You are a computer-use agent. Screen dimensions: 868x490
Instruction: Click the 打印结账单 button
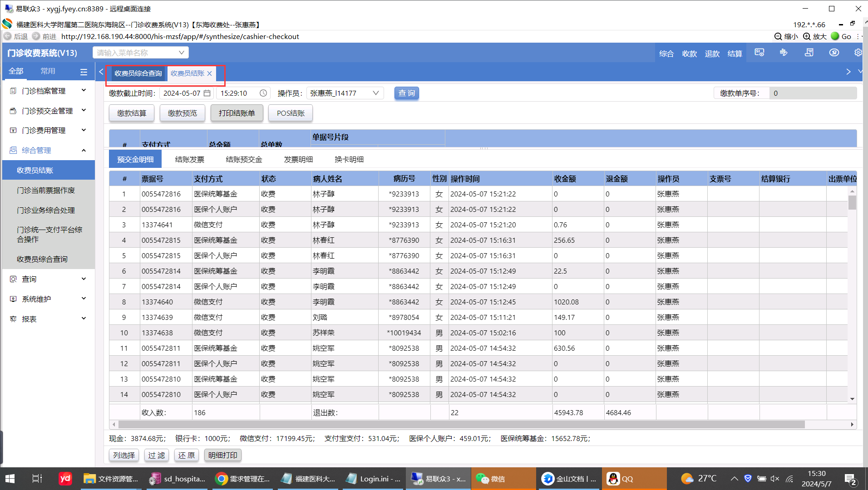[x=237, y=113]
